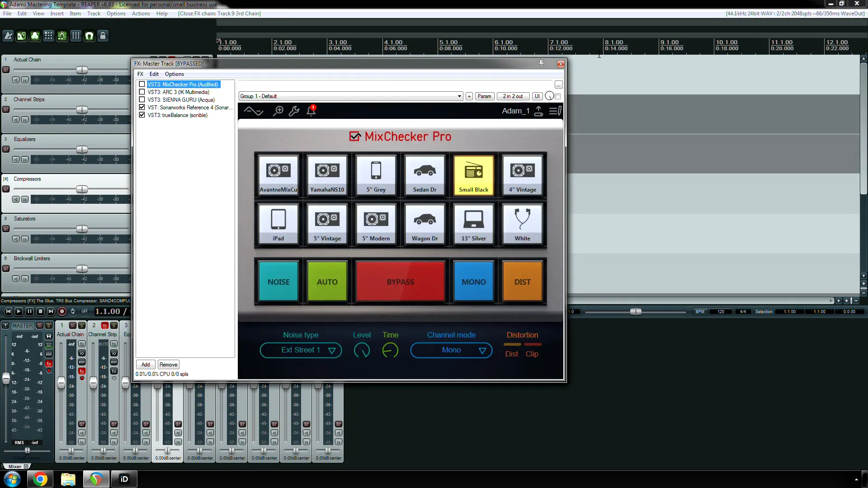Select the YamahaNS10 speaker emulation
This screenshot has height=488, width=868.
point(327,174)
